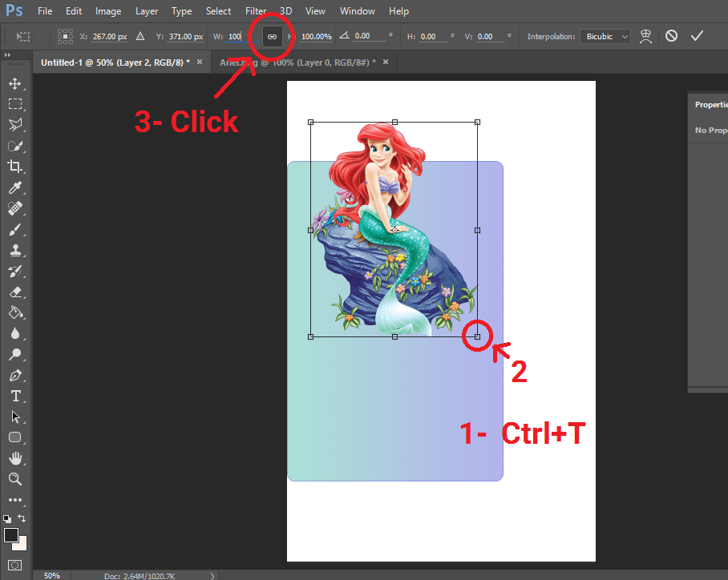Select the Rectangular Marquee tool

point(15,104)
